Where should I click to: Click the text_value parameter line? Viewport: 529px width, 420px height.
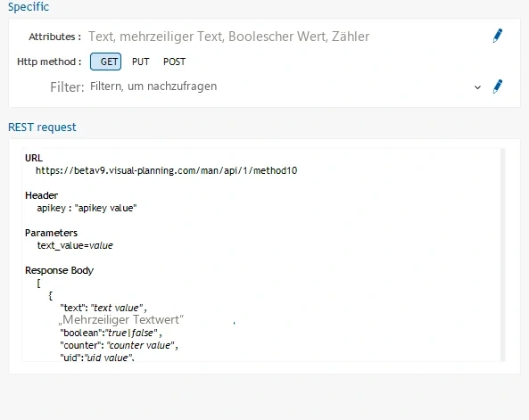tap(75, 245)
